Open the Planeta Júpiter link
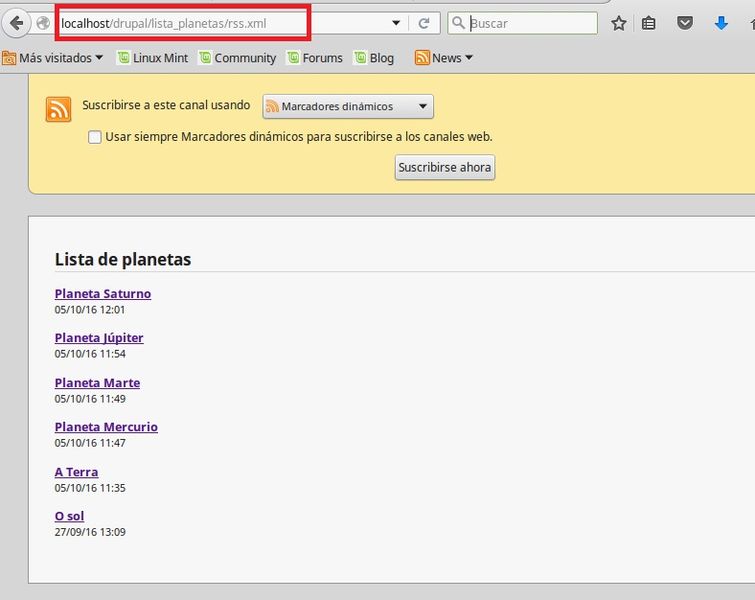Viewport: 755px width, 600px height. (99, 338)
